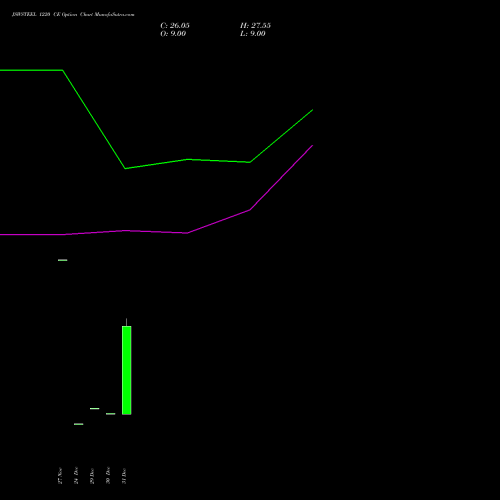Click the chart title starting with JSWSTEEL

click(73, 15)
